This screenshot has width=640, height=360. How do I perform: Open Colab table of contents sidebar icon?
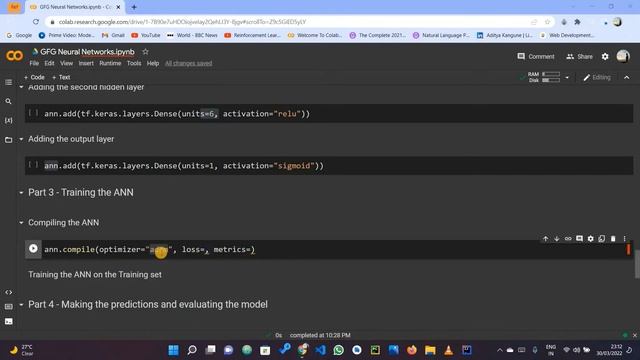[8, 82]
